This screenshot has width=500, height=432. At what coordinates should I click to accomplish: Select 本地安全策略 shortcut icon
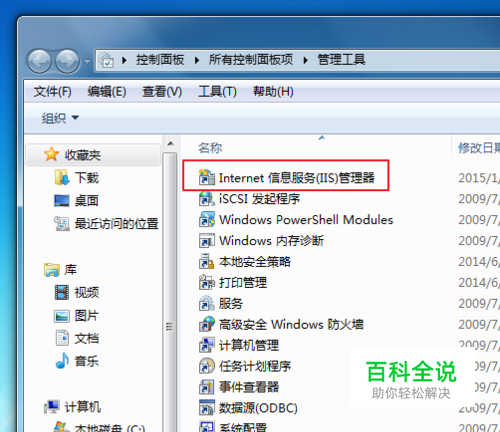(207, 262)
